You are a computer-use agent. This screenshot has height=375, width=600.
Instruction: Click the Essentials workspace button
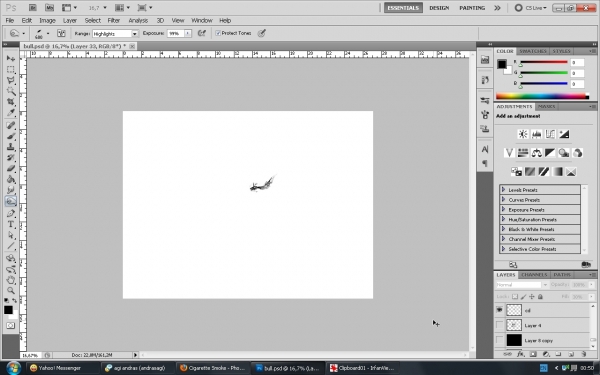tap(403, 8)
